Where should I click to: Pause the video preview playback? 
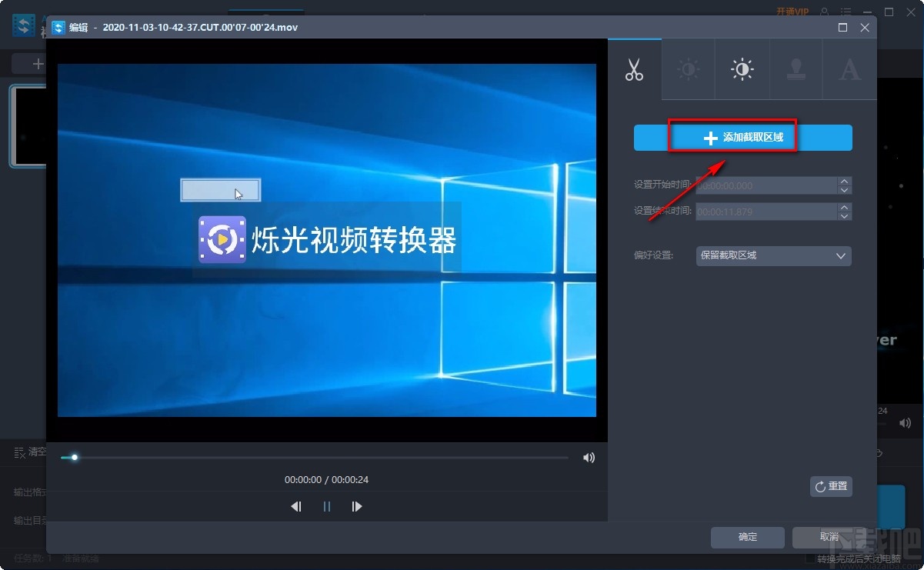pos(326,506)
